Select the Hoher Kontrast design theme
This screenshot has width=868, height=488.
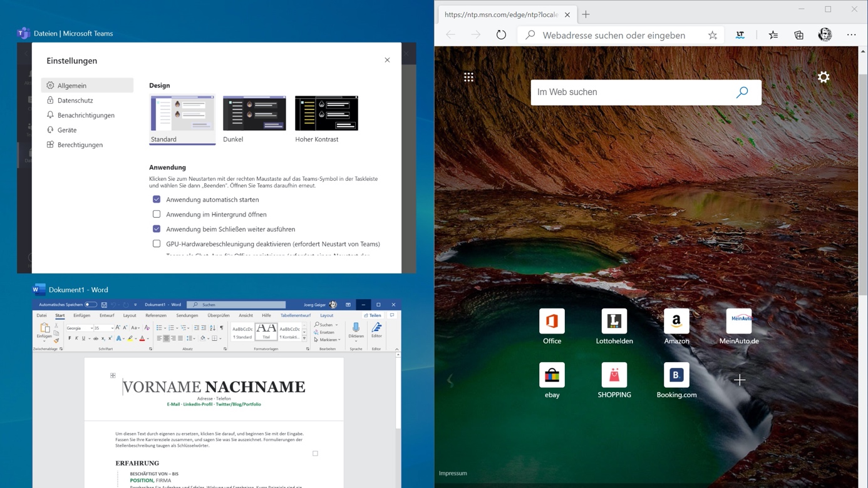click(x=326, y=119)
